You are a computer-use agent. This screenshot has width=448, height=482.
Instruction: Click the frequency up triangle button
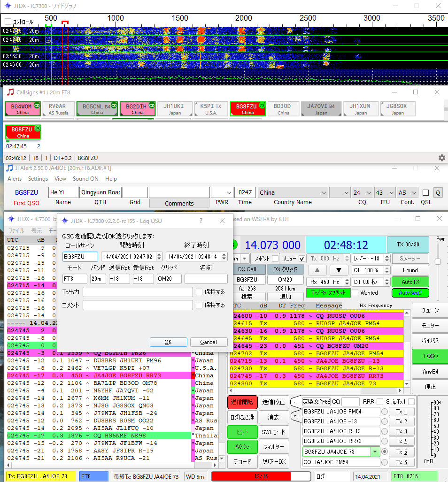[317, 270]
